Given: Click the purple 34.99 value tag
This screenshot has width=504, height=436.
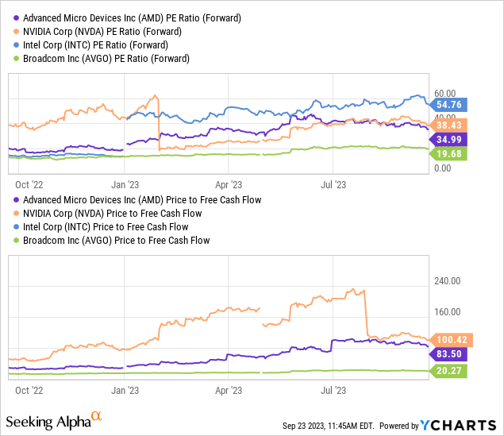Looking at the screenshot, I should tap(448, 139).
